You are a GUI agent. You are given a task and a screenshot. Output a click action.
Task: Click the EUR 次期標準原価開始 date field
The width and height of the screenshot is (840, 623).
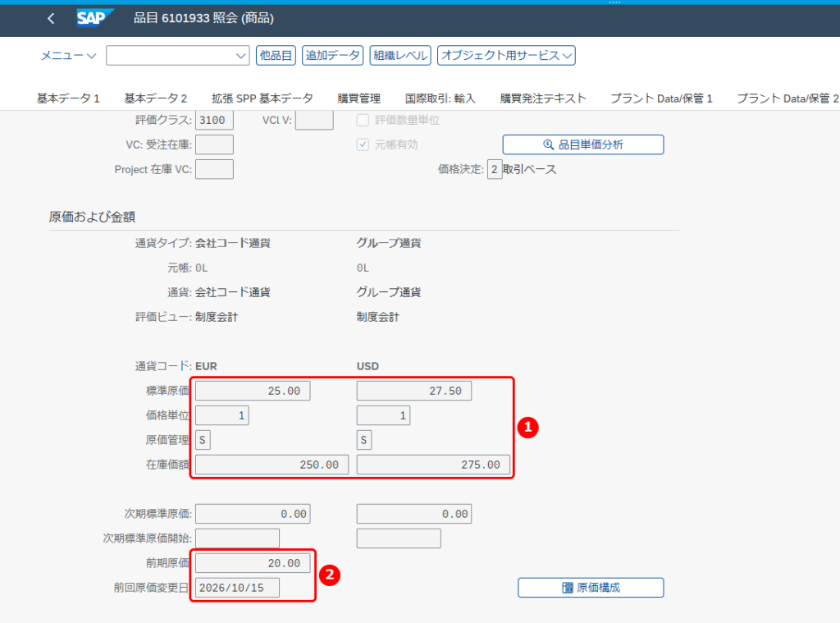click(237, 538)
